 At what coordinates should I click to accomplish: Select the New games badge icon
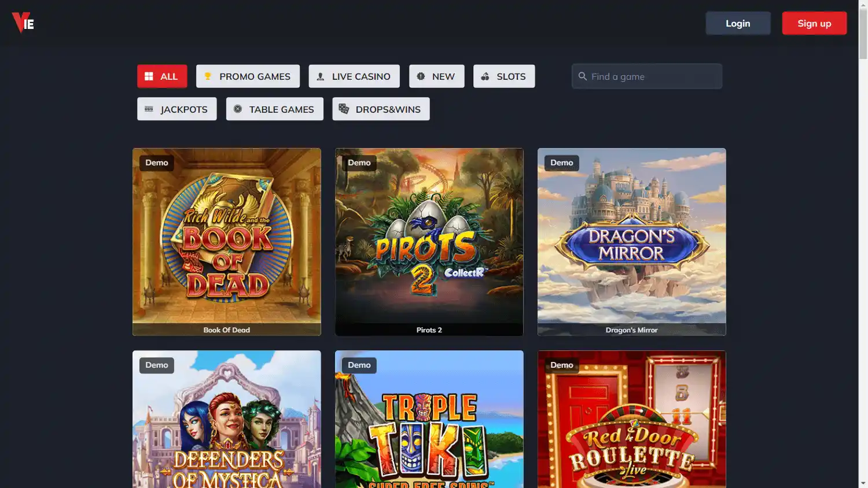click(x=421, y=76)
